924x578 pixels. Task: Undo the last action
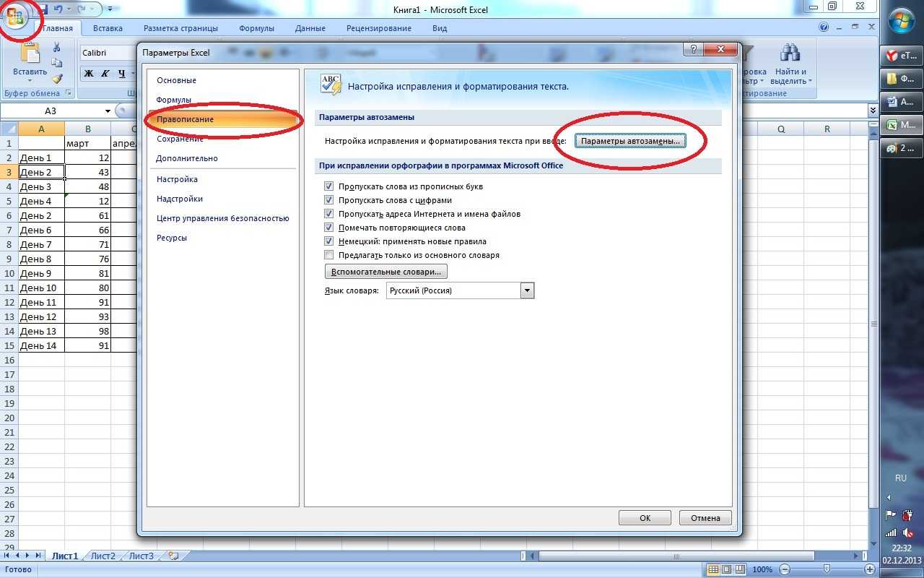[x=58, y=9]
